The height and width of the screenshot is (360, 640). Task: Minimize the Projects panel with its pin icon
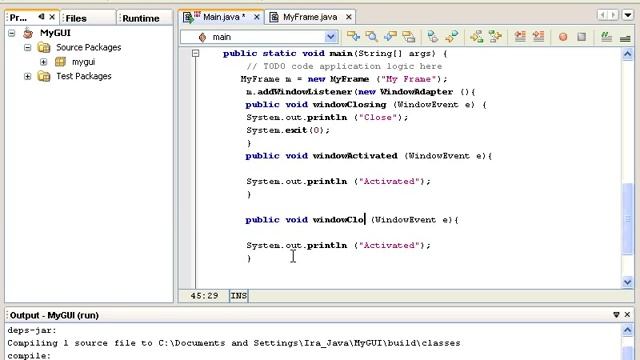click(x=41, y=17)
